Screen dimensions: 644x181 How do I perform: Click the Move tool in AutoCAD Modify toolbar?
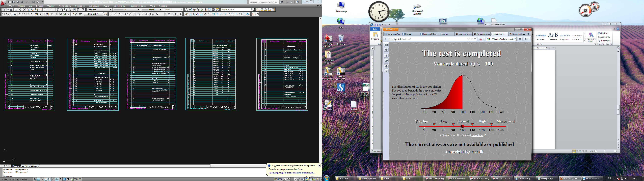pos(205,14)
